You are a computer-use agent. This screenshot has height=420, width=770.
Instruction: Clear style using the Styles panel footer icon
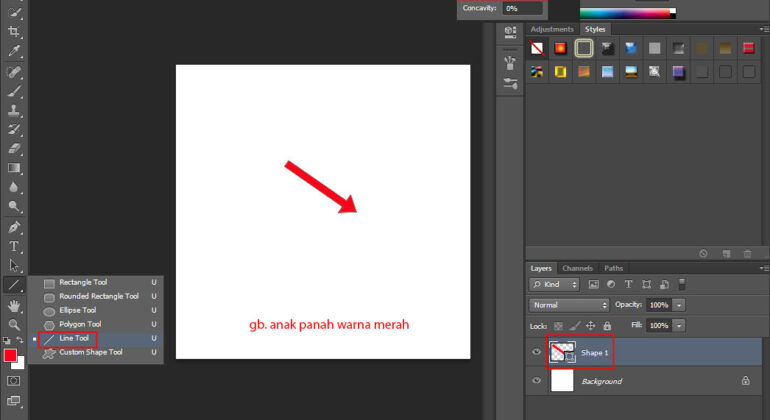coord(703,253)
